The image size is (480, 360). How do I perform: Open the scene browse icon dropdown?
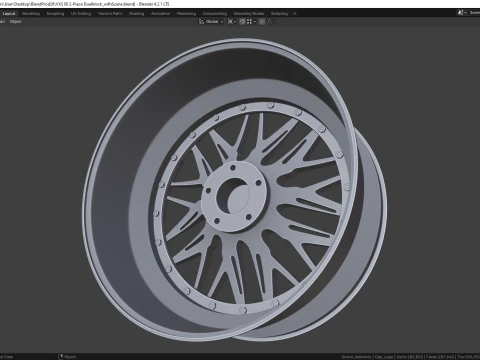462,13
